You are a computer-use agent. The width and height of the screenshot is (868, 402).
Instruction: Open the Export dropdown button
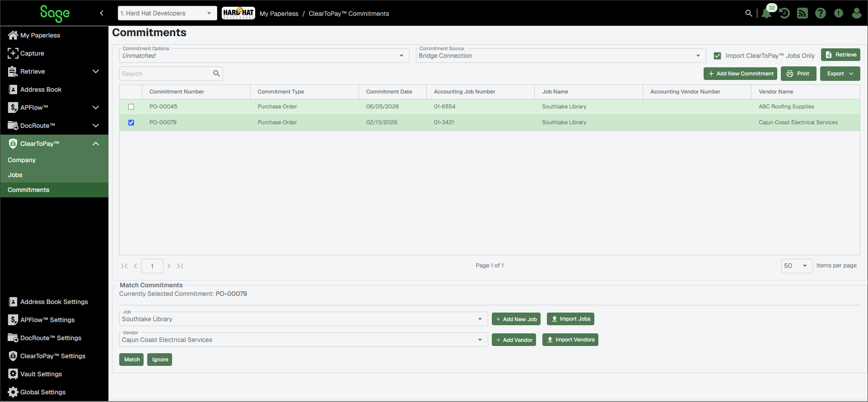[840, 74]
